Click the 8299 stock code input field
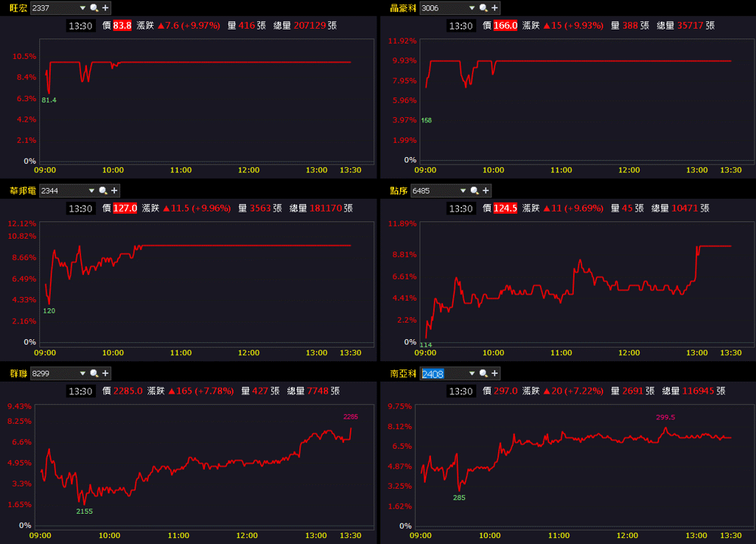756x544 pixels. point(54,373)
